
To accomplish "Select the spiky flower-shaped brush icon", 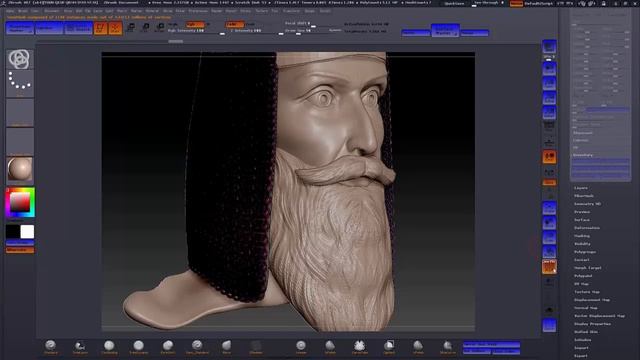I will coord(360,347).
